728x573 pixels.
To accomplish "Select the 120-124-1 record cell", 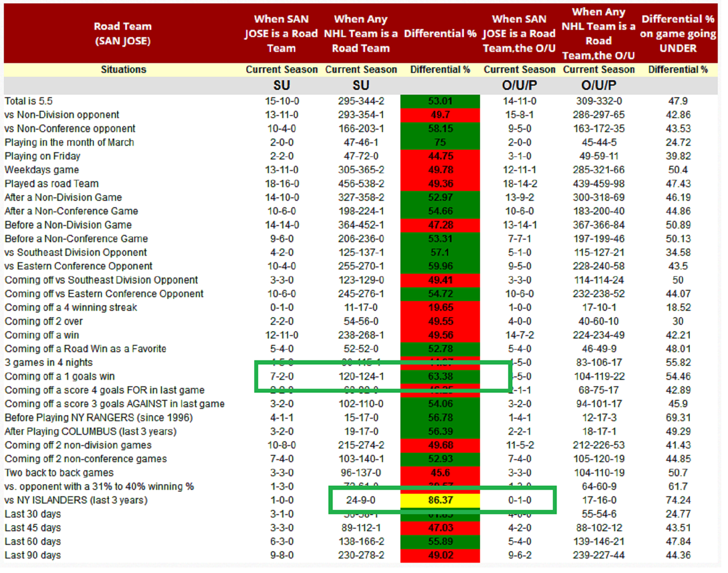I will [361, 376].
